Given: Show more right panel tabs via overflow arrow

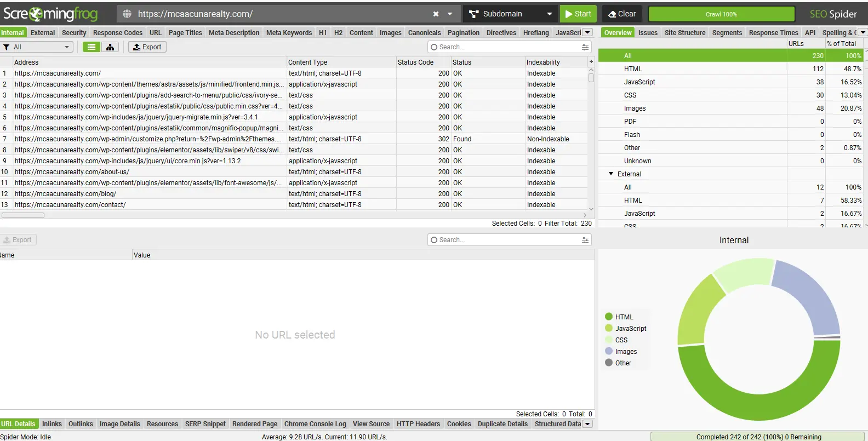Looking at the screenshot, I should [x=863, y=32].
